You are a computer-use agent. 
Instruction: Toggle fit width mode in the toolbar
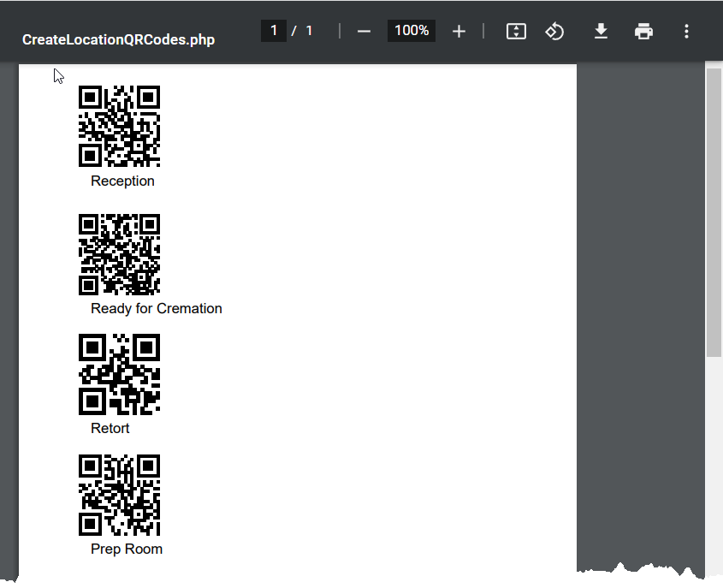[x=515, y=31]
